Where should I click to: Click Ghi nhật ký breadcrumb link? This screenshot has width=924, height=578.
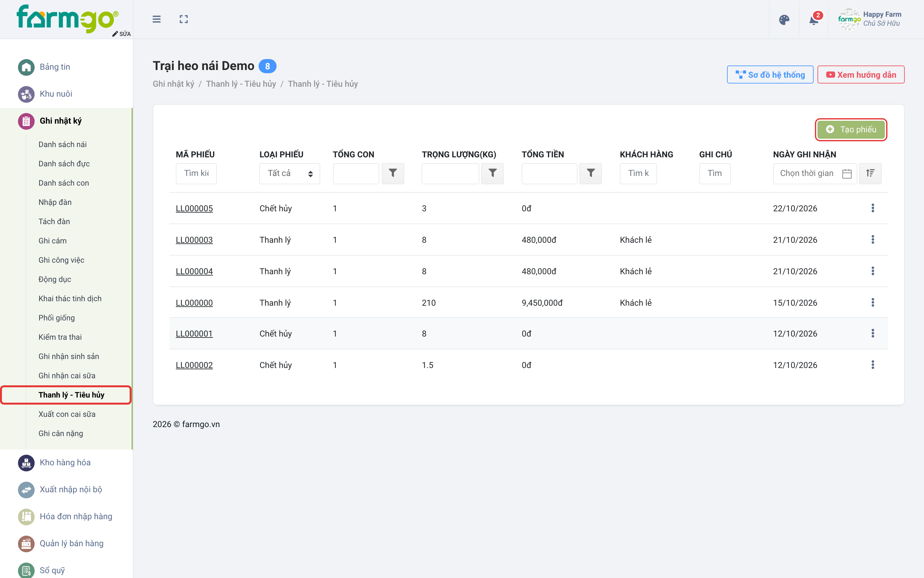click(x=173, y=84)
